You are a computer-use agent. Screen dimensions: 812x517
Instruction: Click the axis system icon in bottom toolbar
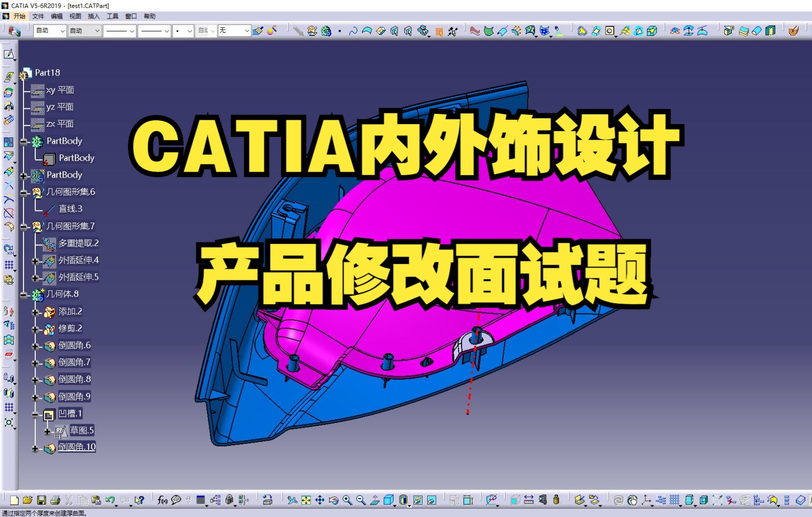pos(646,500)
